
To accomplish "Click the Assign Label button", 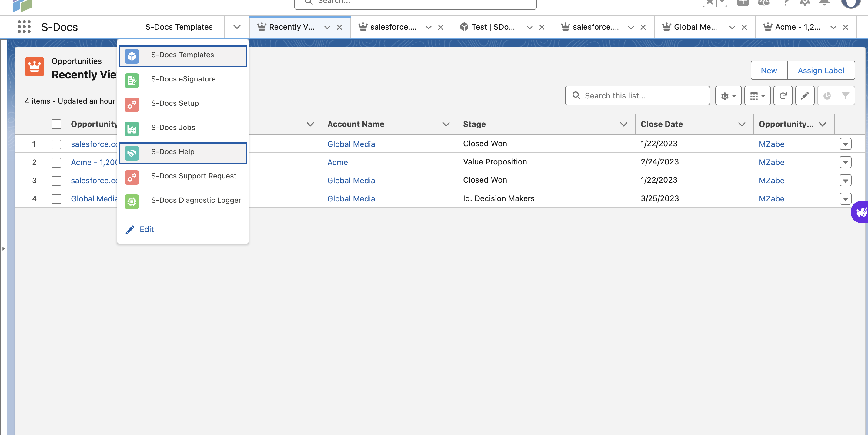I will tap(820, 71).
